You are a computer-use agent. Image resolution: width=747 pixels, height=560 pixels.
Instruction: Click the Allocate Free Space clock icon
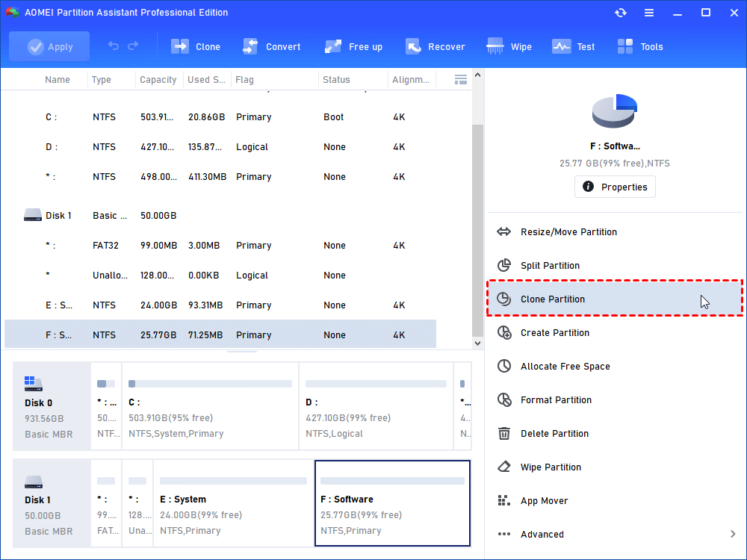pyautogui.click(x=504, y=366)
